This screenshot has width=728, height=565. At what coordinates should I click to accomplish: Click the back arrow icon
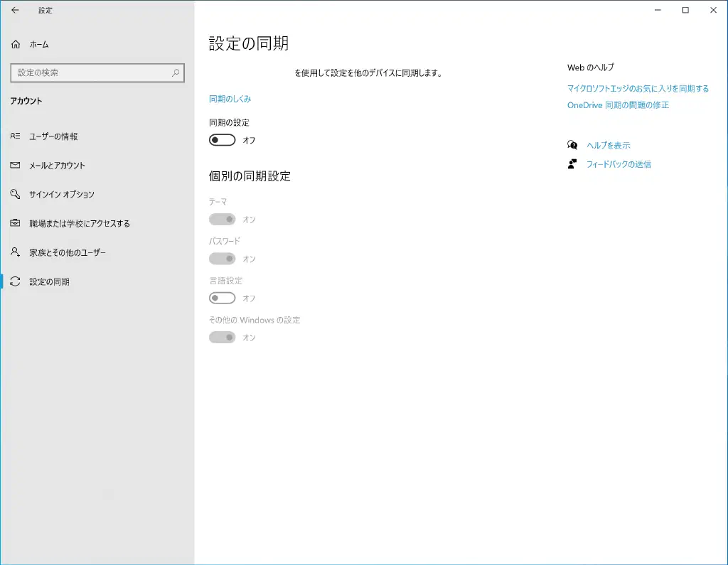pos(15,11)
